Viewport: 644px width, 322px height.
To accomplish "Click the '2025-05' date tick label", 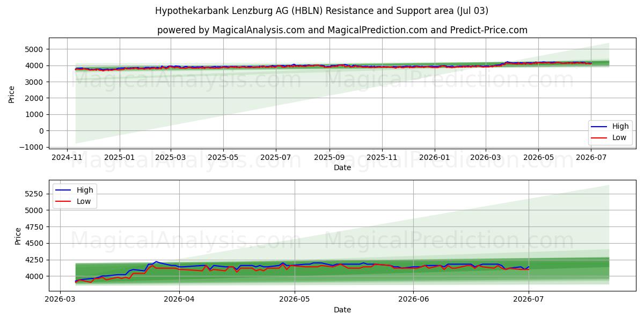I will pyautogui.click(x=223, y=157).
